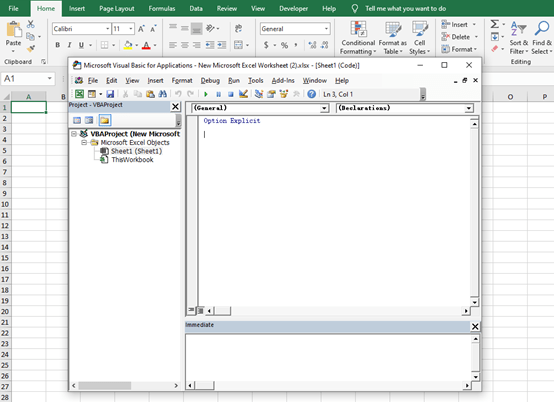
Task: Click the Comma Style icon in ribbon
Action: click(x=296, y=45)
